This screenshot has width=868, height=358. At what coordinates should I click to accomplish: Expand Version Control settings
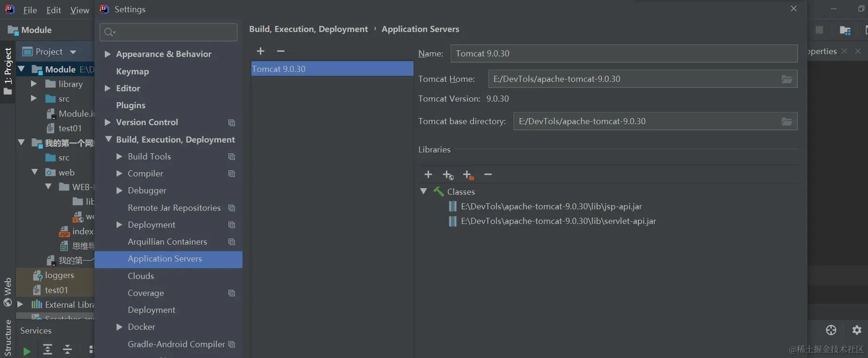click(x=108, y=122)
